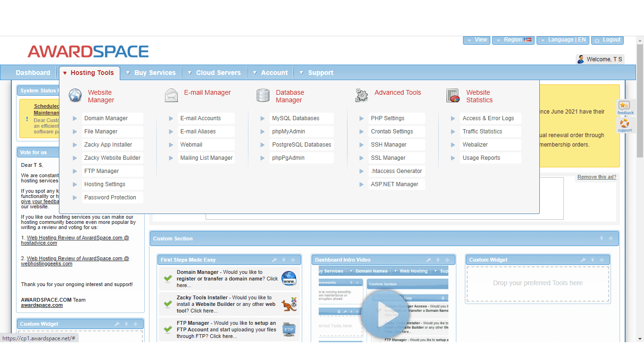Open PostgreSQL Databases
The image size is (644, 362).
point(302,145)
